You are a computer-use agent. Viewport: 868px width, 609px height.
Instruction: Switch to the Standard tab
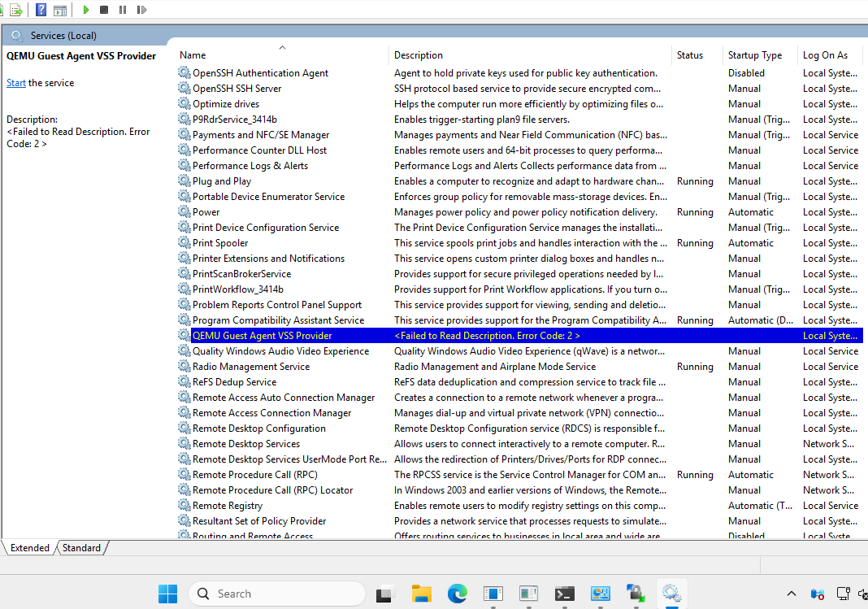coord(81,547)
